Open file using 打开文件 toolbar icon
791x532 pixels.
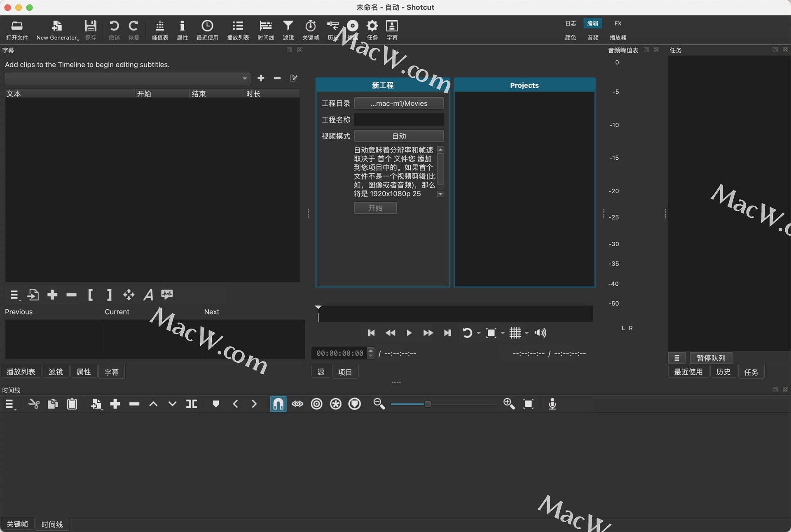(x=17, y=30)
